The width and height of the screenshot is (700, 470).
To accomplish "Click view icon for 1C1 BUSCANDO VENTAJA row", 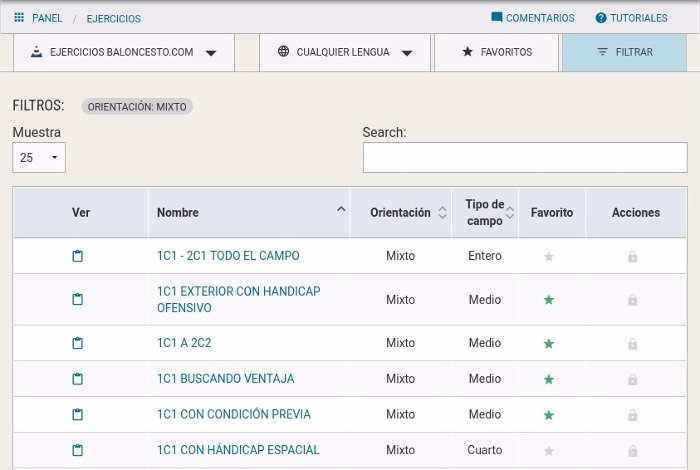I will [78, 379].
